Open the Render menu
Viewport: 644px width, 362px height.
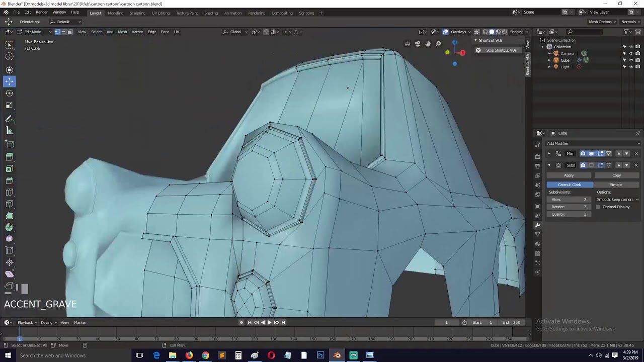point(42,12)
